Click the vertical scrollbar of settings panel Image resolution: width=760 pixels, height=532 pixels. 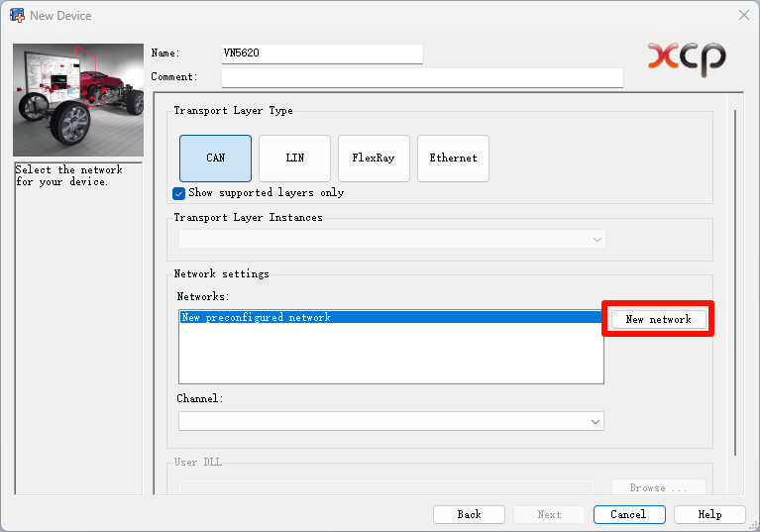tap(734, 277)
